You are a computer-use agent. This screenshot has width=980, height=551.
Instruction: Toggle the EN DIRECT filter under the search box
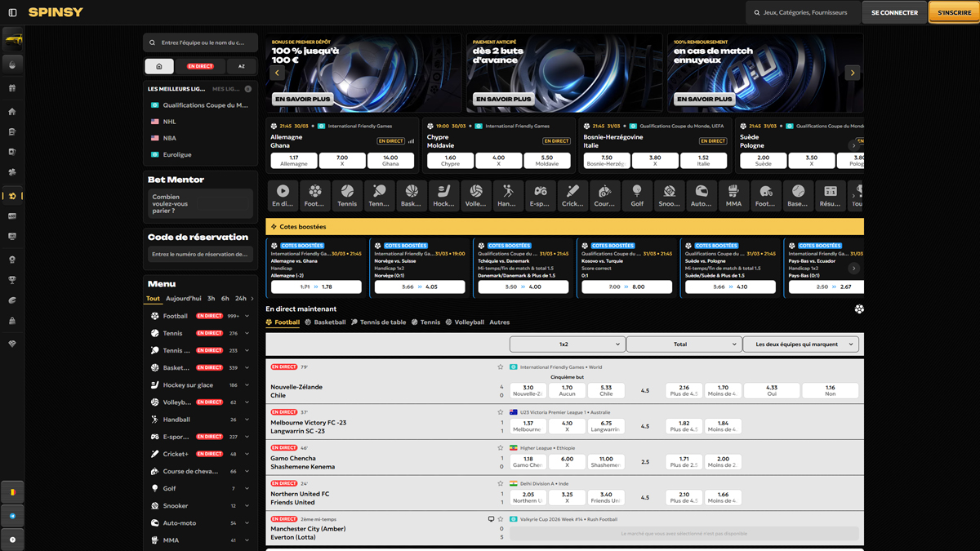200,66
